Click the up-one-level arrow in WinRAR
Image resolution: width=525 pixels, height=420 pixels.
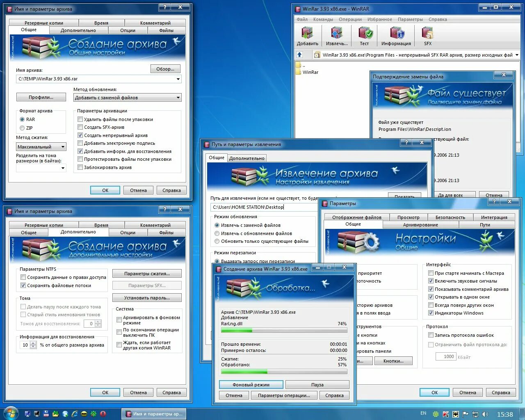tap(299, 55)
